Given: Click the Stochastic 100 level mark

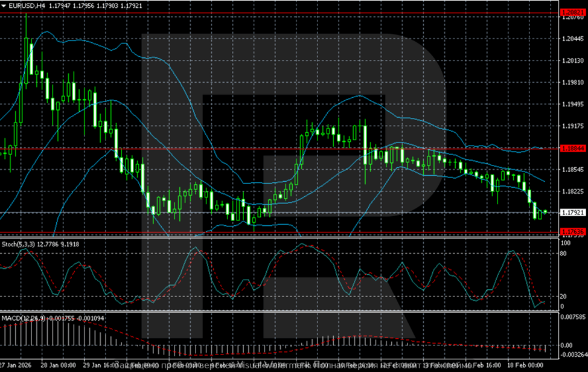Looking at the screenshot, I should (x=565, y=243).
